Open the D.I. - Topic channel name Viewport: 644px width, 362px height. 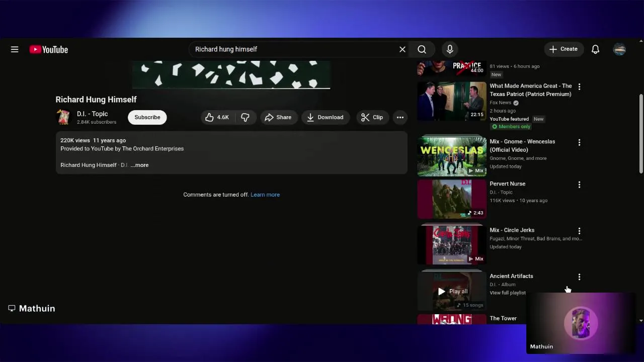92,114
